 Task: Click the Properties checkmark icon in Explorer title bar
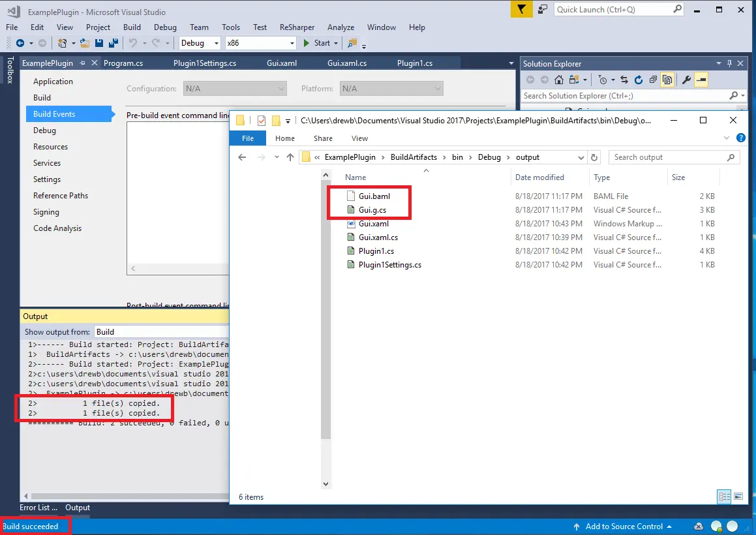point(262,121)
